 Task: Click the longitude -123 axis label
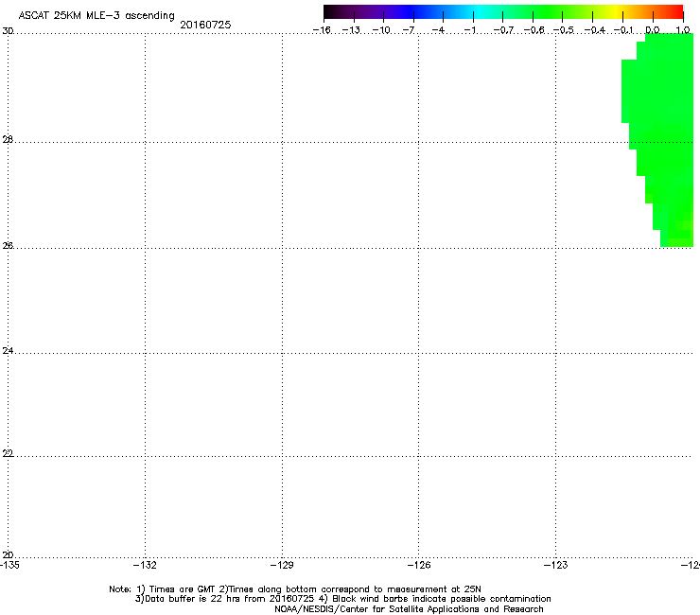tap(556, 565)
